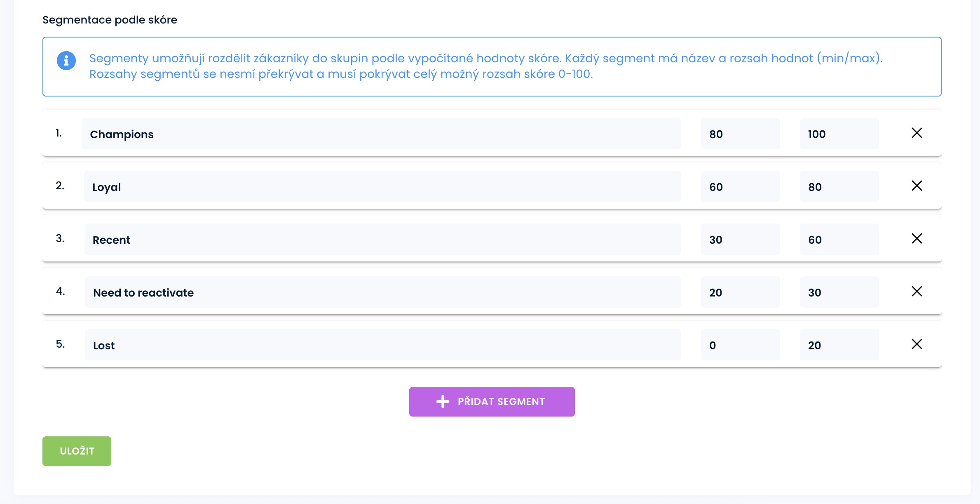Focus the Loyal name field
Screen dimensions: 980x504
(382, 187)
